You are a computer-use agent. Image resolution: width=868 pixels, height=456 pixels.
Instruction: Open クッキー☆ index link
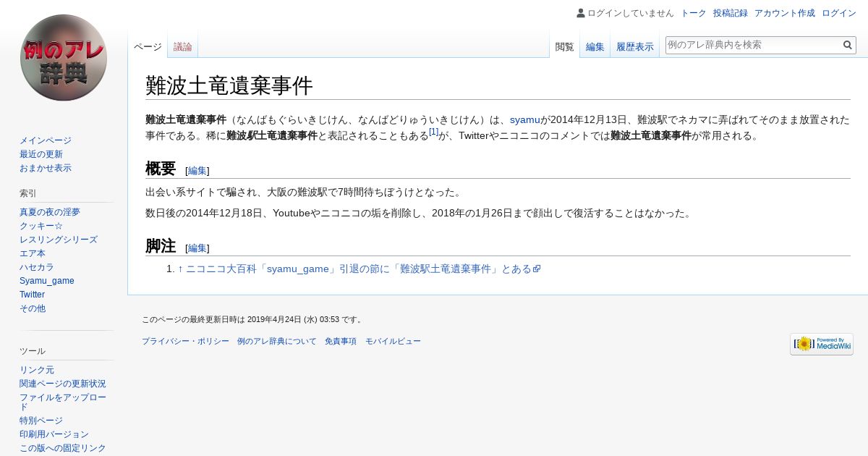(41, 226)
